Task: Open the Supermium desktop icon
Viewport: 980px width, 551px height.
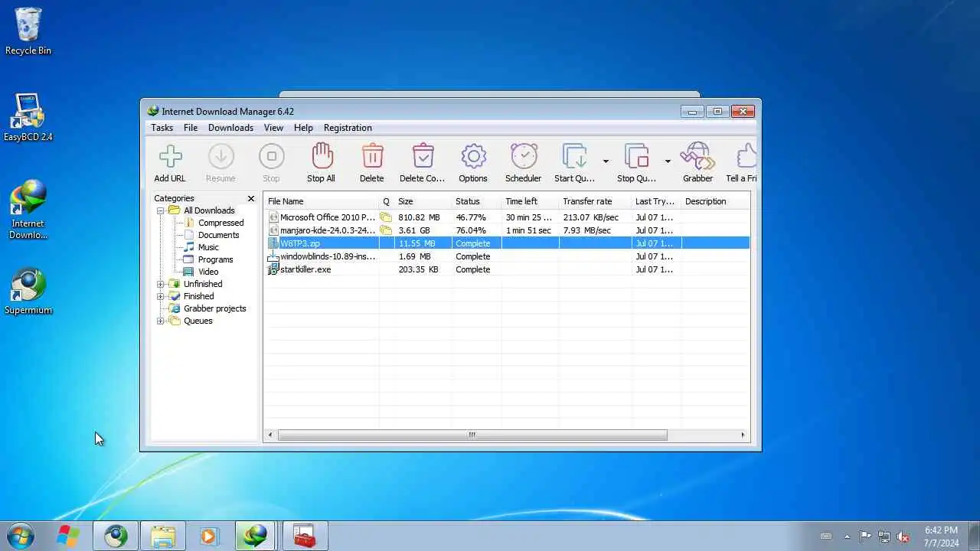Action: tap(28, 291)
